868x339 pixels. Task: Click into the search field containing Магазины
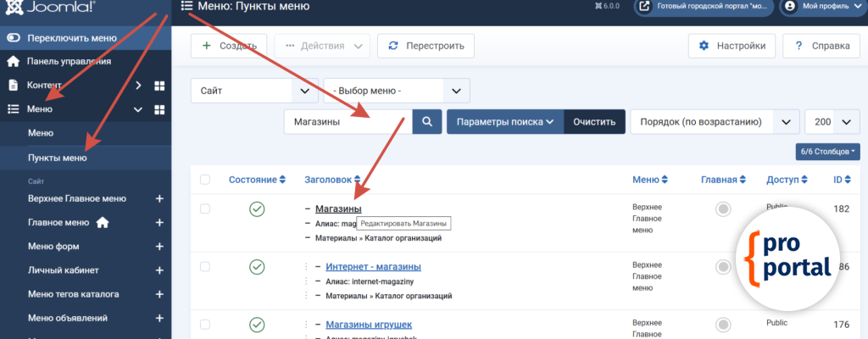click(x=348, y=121)
